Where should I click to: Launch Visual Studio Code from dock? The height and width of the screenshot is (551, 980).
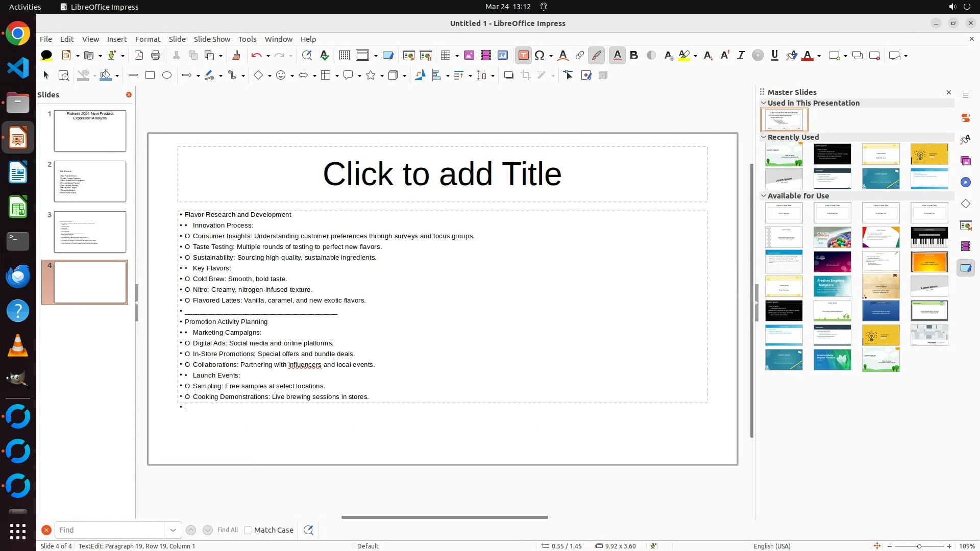click(18, 68)
